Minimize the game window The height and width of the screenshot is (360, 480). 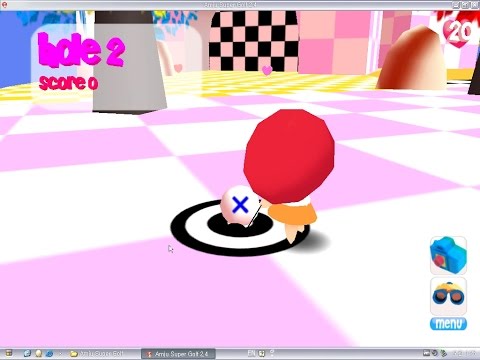tap(456, 5)
